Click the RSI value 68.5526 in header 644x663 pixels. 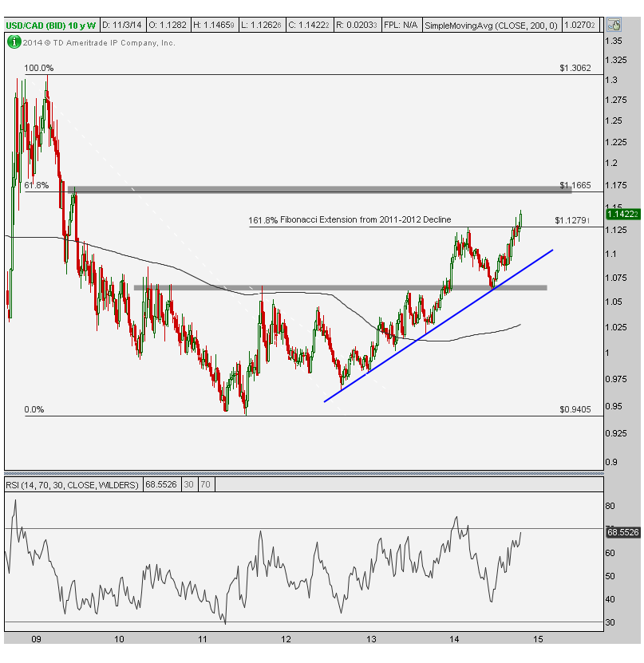click(161, 484)
